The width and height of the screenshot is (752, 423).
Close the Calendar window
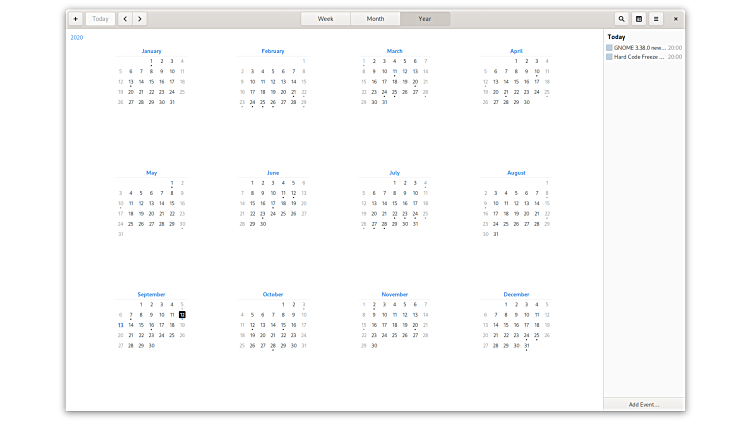(x=676, y=19)
